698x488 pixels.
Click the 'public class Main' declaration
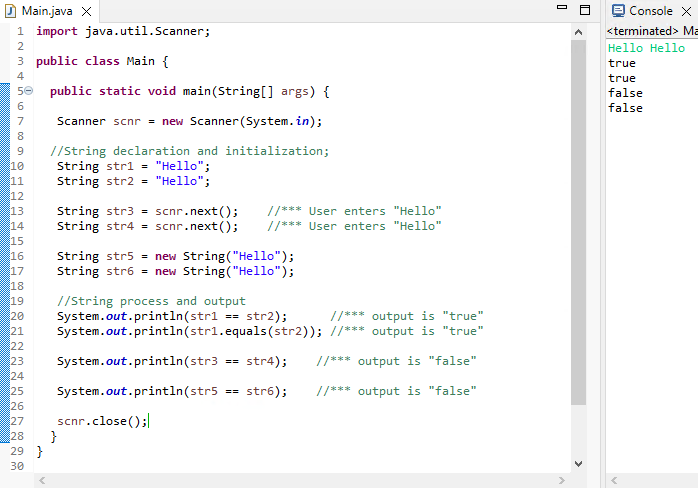102,61
